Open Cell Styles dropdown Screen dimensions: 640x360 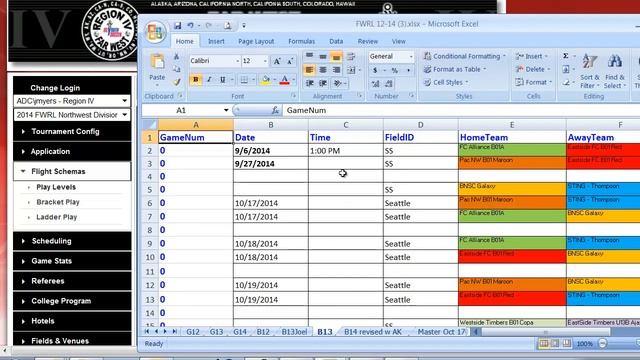[x=446, y=82]
